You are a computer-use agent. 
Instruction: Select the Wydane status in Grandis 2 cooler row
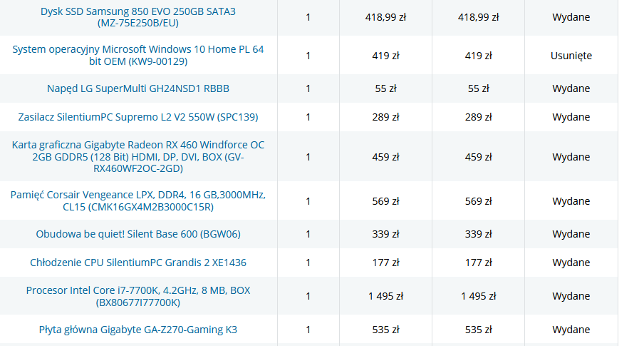tap(571, 263)
